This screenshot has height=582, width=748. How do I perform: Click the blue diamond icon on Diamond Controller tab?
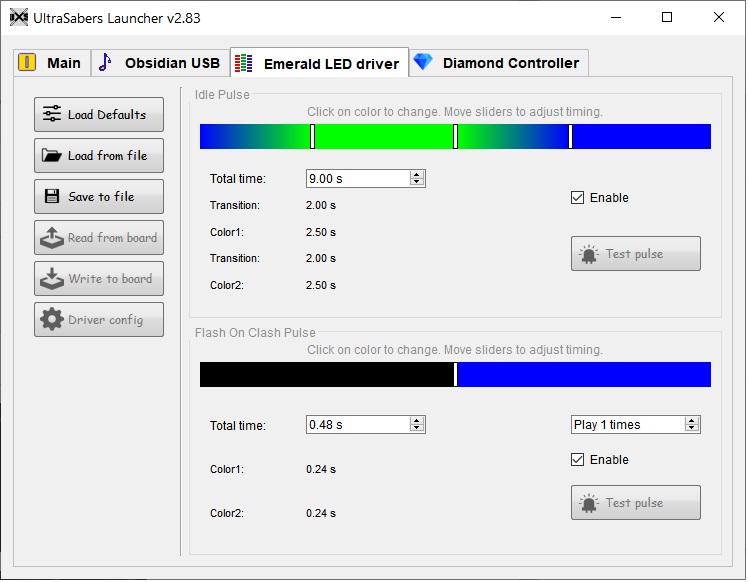tap(424, 62)
